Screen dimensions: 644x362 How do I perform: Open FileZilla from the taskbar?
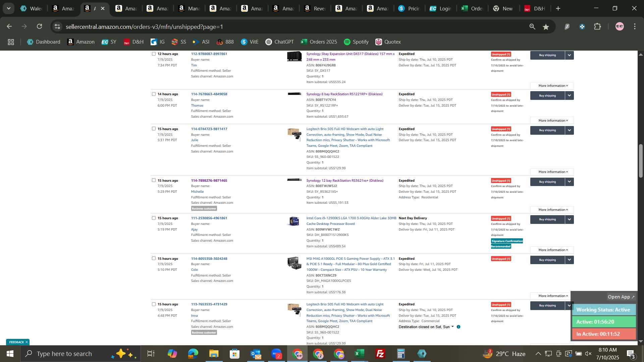click(380, 354)
